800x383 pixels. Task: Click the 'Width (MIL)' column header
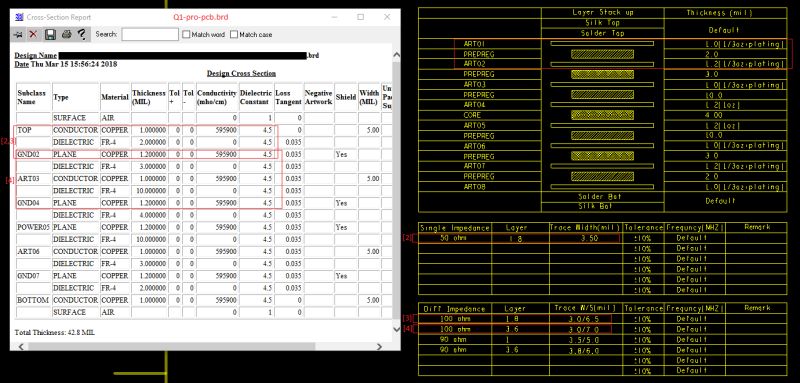click(x=369, y=97)
